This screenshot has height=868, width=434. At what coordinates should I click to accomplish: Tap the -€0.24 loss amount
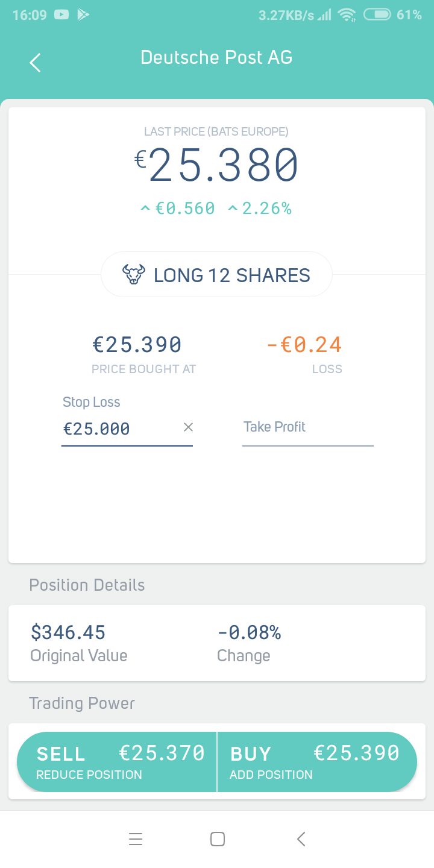[x=304, y=345]
